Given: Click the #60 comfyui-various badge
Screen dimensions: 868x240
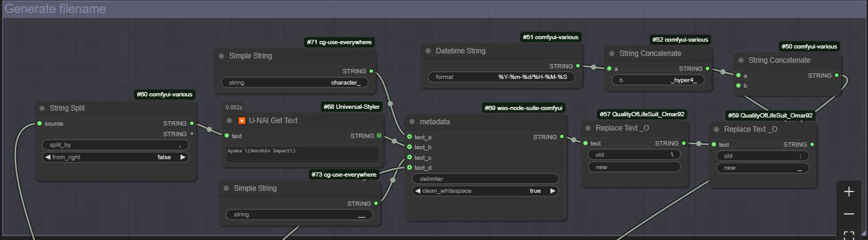Looking at the screenshot, I should [164, 95].
